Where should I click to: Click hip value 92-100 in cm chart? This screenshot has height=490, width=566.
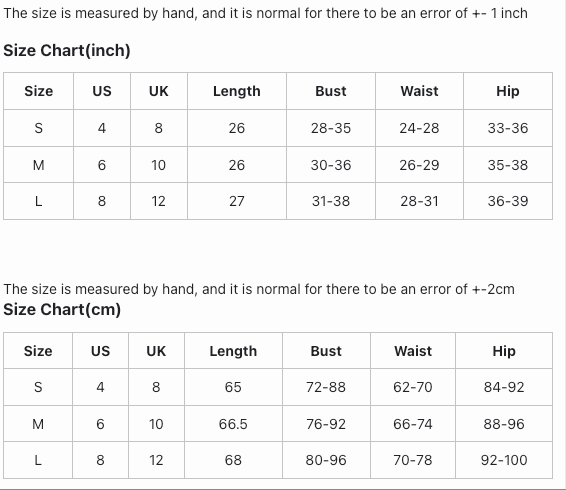click(x=504, y=460)
